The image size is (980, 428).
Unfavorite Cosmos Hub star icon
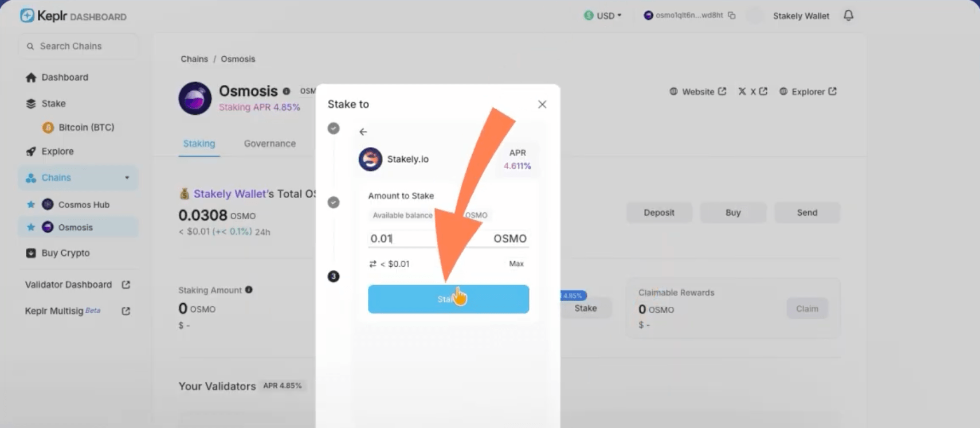[x=31, y=204]
